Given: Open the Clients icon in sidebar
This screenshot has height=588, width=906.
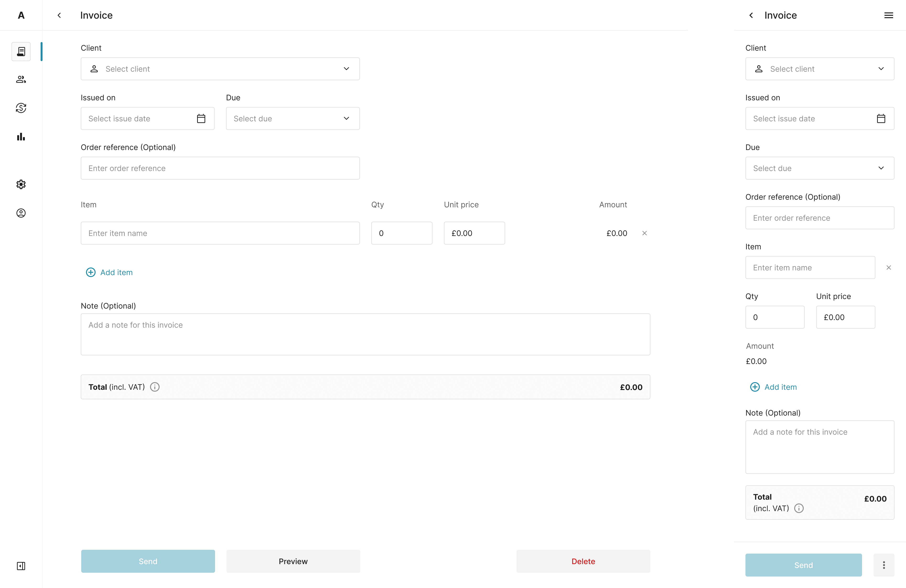Looking at the screenshot, I should [x=21, y=80].
